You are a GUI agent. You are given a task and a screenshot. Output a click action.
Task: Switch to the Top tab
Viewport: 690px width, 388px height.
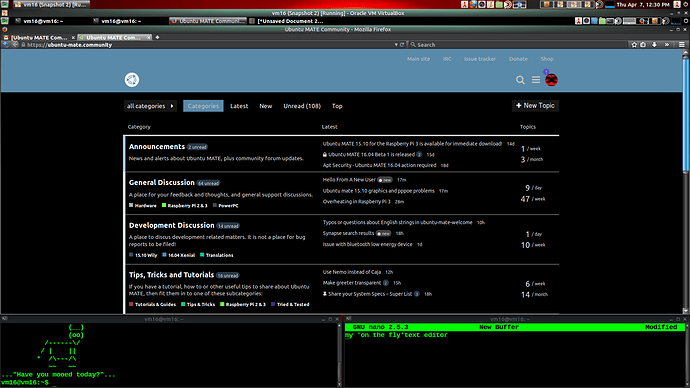[x=337, y=106]
